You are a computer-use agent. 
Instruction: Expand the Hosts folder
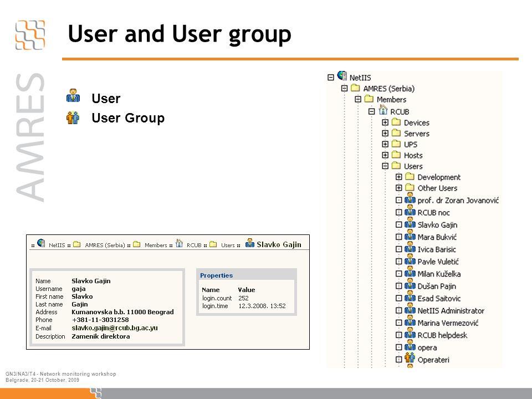click(385, 155)
